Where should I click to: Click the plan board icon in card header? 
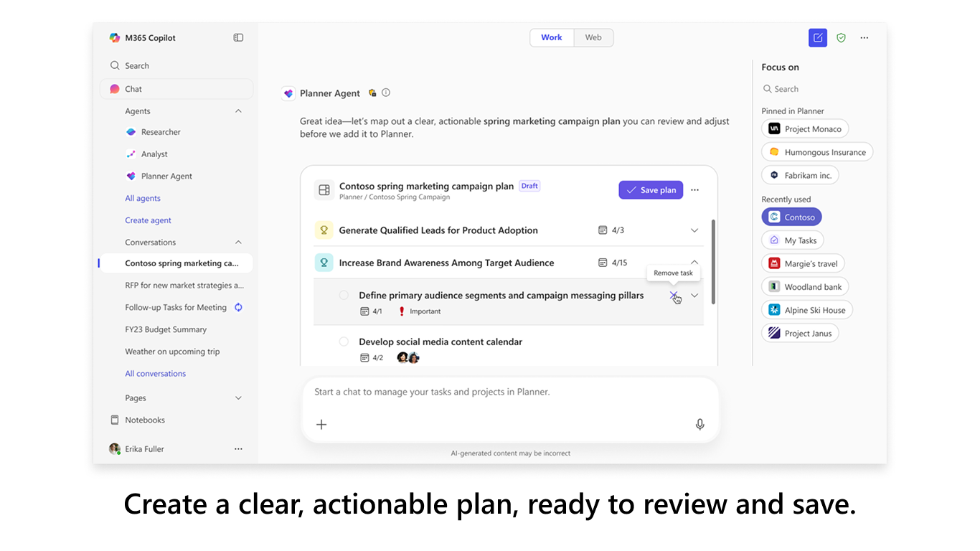[324, 190]
